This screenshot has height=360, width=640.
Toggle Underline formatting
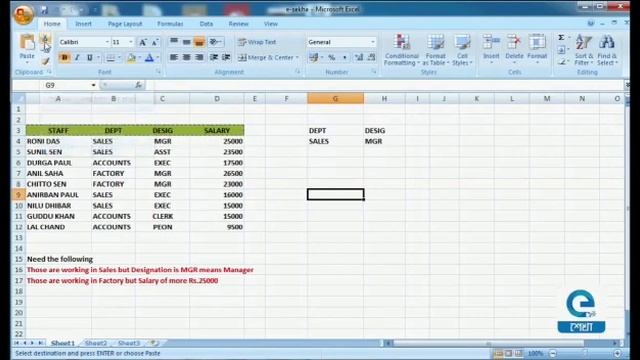coord(89,58)
